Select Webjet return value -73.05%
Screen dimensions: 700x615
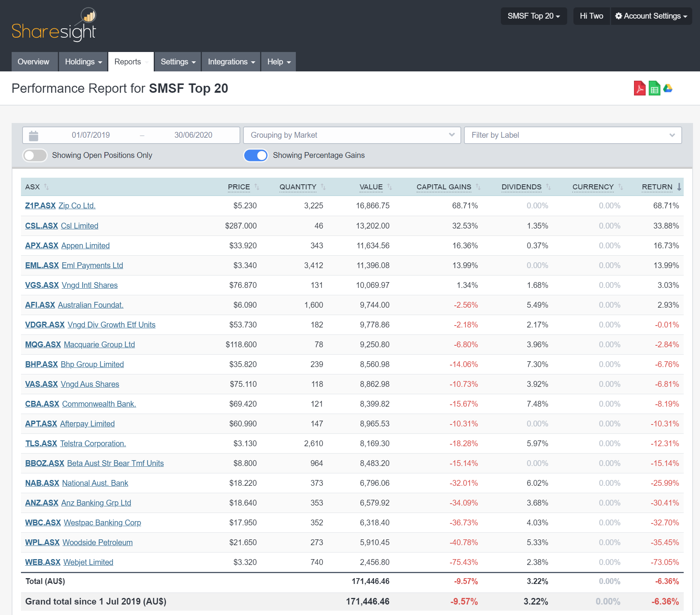665,563
